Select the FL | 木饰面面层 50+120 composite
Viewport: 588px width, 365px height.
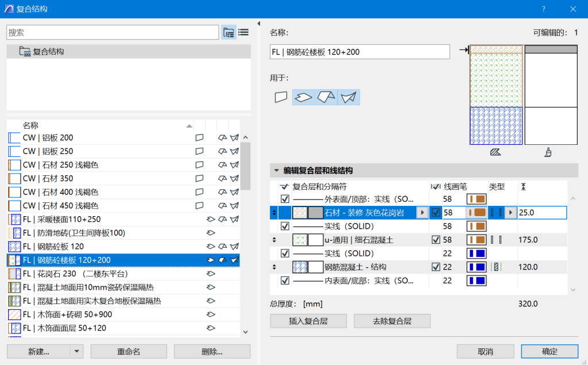[124, 328]
